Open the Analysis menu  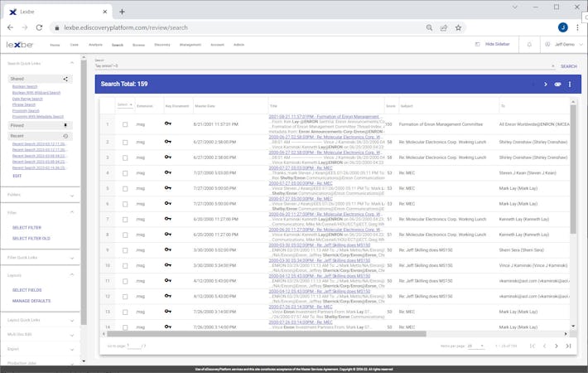(95, 45)
